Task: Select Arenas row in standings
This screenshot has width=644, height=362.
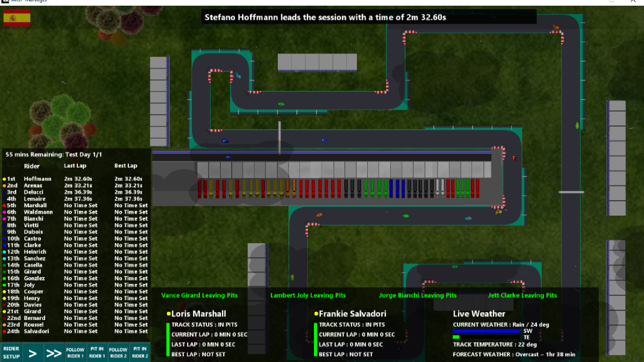Action: click(x=33, y=186)
